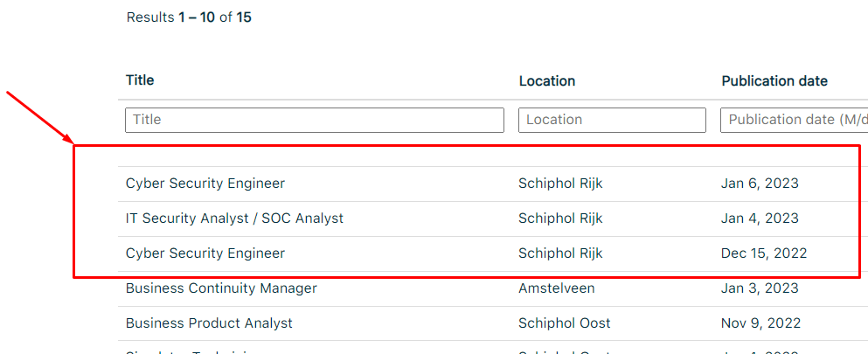Select the Amstelveen location cell
This screenshot has width=868, height=354.
(556, 288)
